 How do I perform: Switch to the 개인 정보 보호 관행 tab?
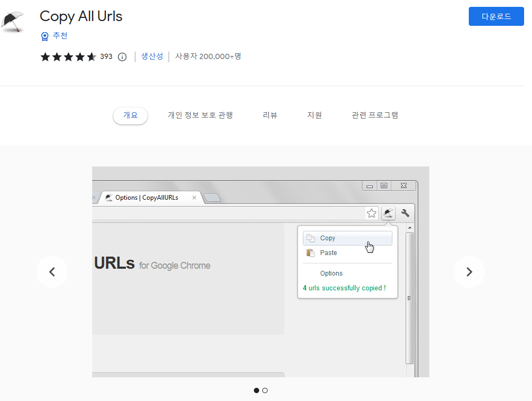(x=200, y=115)
